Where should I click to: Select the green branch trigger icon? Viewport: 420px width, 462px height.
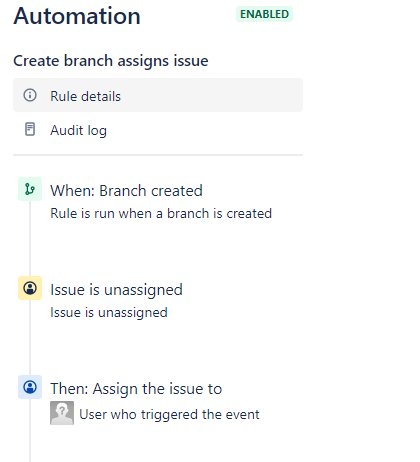30,189
